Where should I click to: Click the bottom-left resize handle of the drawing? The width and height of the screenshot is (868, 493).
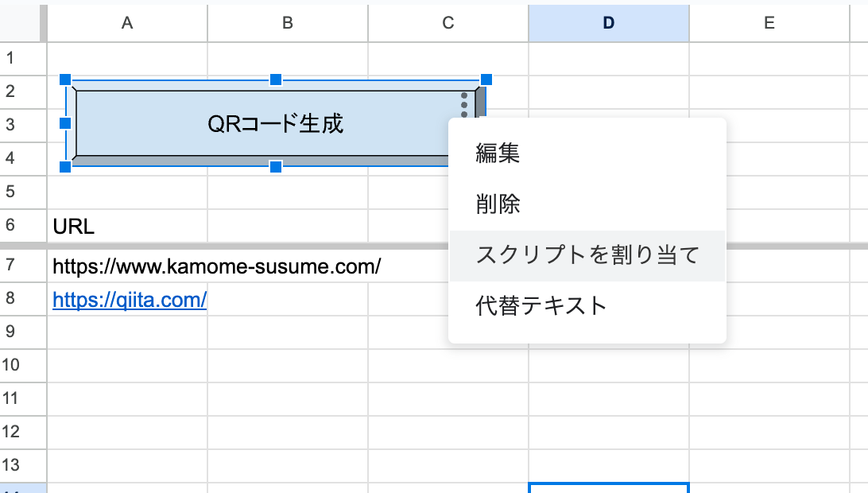pyautogui.click(x=64, y=167)
